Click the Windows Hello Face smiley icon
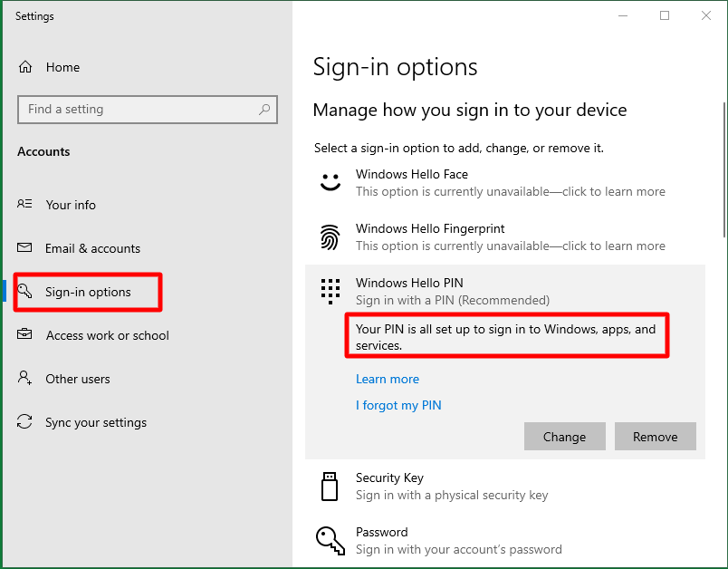The image size is (728, 569). [x=330, y=182]
